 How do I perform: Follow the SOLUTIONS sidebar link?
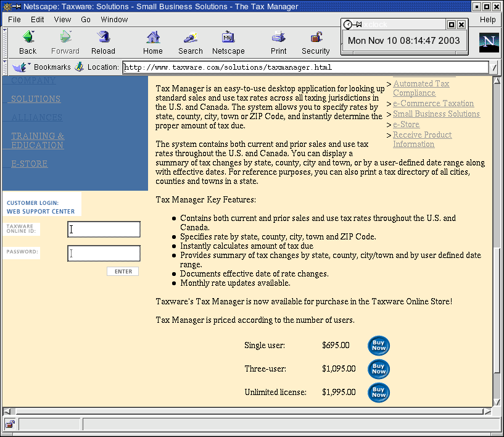coord(36,99)
